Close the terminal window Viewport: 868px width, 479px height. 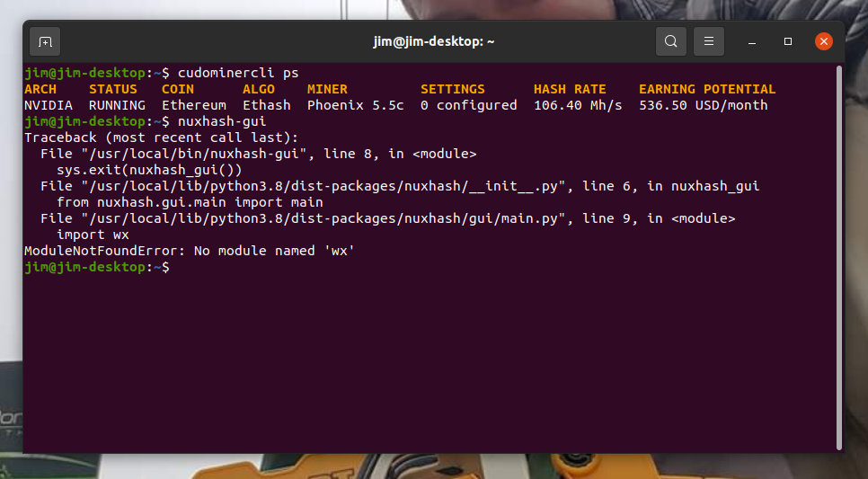[x=824, y=41]
